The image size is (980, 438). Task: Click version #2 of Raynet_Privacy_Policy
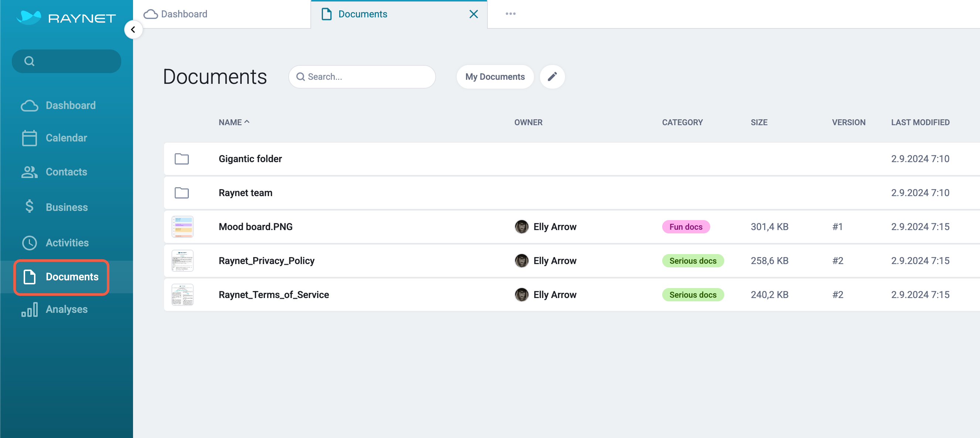click(x=837, y=260)
